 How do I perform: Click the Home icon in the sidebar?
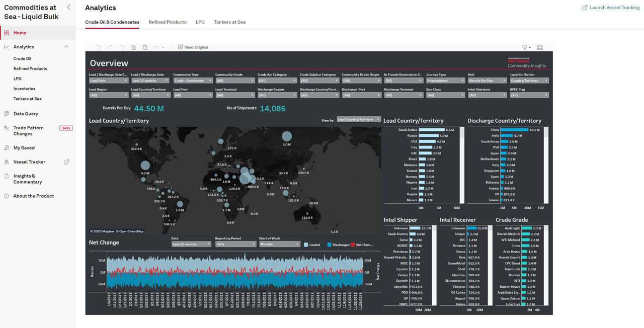(x=7, y=33)
